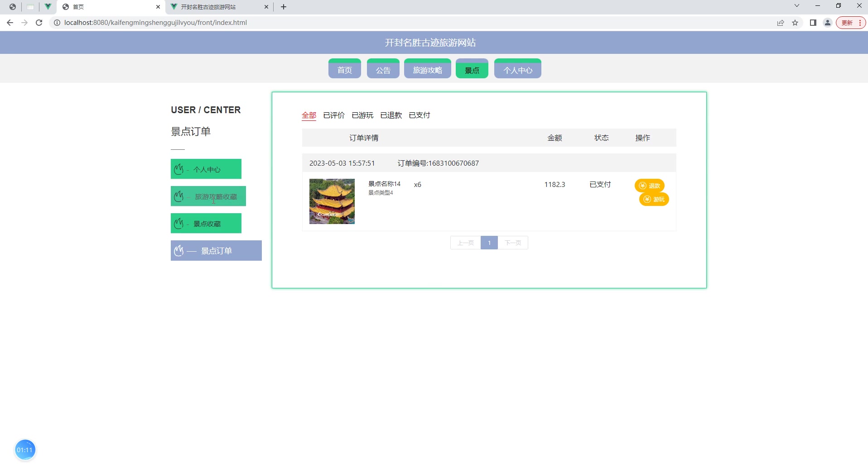Click the orange 更新 button
Image resolution: width=868 pixels, height=468 pixels.
coord(848,22)
